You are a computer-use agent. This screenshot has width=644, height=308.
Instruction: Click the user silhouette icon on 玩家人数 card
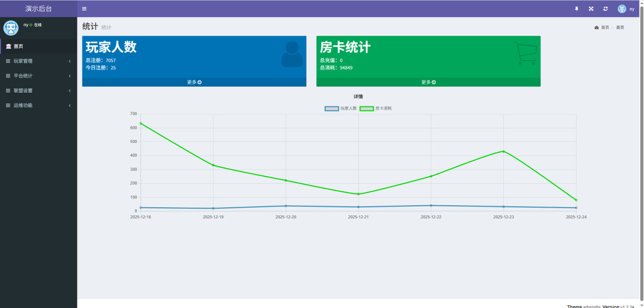(x=292, y=54)
